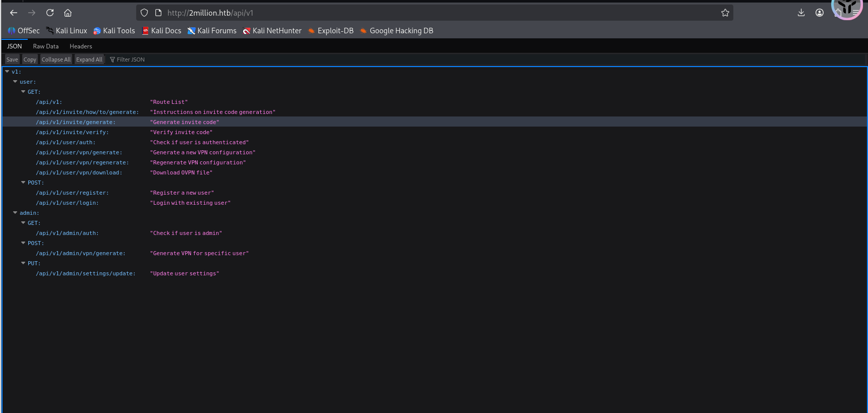Click the browser back arrow
Image resolution: width=868 pixels, height=413 pixels.
tap(14, 13)
